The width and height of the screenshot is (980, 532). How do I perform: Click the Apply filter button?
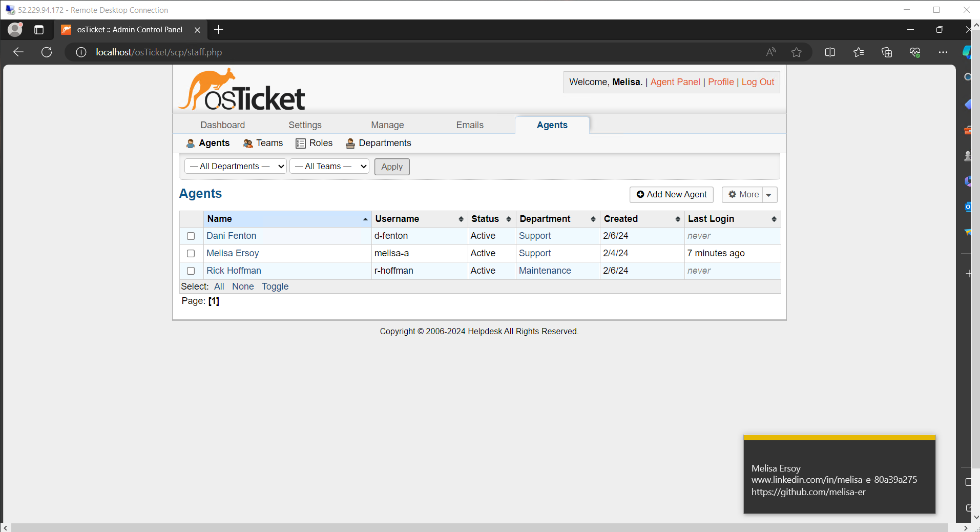tap(392, 167)
